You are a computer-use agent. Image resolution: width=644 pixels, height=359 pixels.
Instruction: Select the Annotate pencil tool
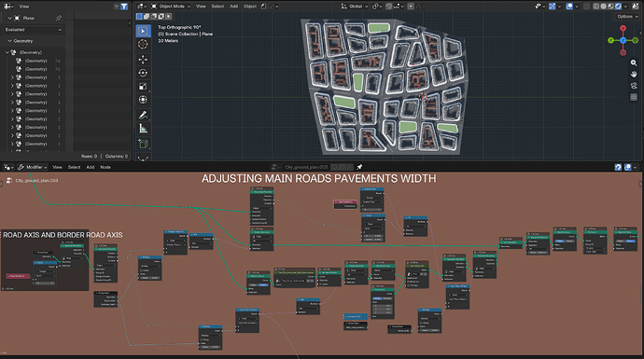143,116
